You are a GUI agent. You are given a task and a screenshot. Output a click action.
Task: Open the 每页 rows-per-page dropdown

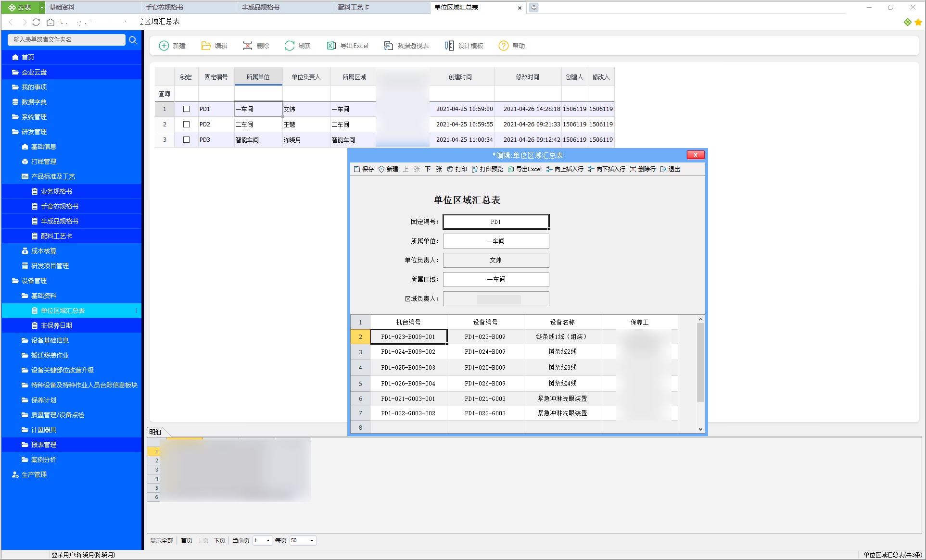point(312,541)
